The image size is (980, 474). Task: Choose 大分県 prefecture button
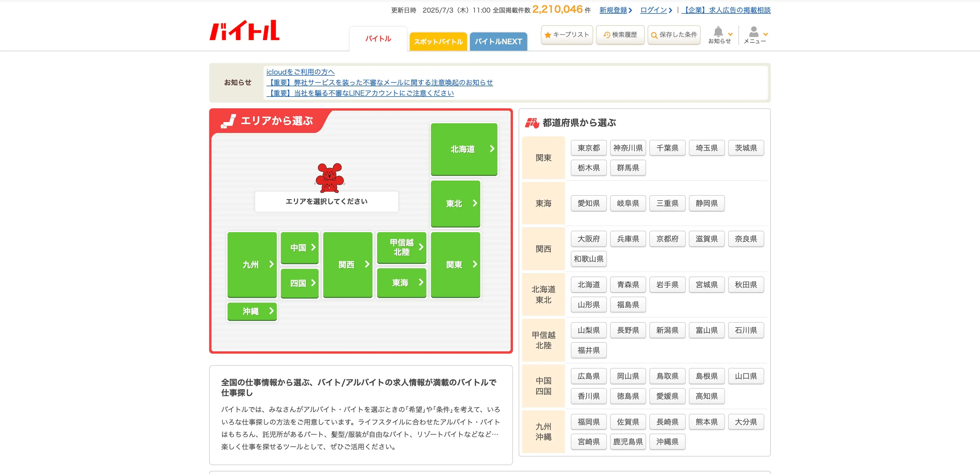[746, 422]
